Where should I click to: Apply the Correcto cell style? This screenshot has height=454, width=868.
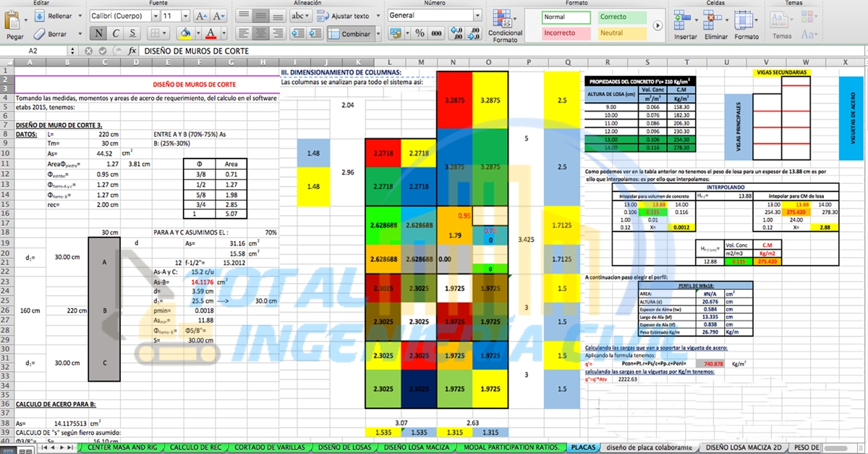(x=621, y=17)
